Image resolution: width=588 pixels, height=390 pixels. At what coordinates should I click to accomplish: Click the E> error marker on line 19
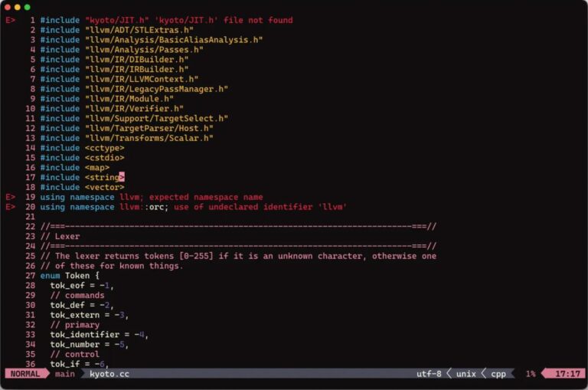pyautogui.click(x=10, y=197)
